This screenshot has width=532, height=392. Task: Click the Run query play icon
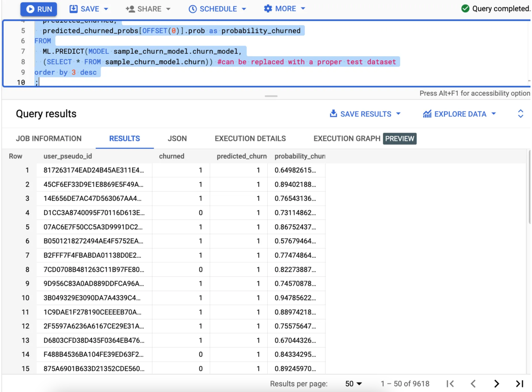click(30, 9)
